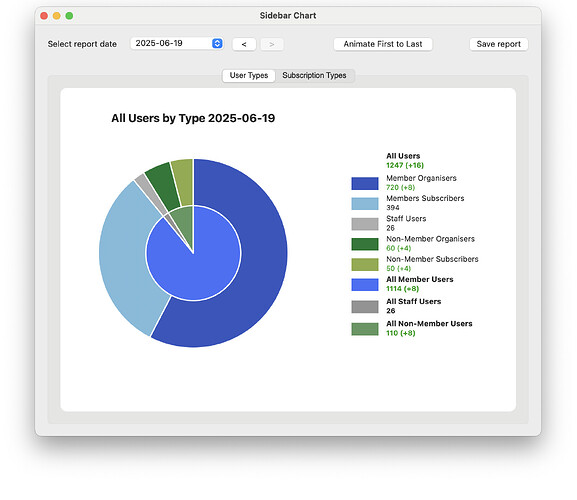Open the report date dropdown

177,43
